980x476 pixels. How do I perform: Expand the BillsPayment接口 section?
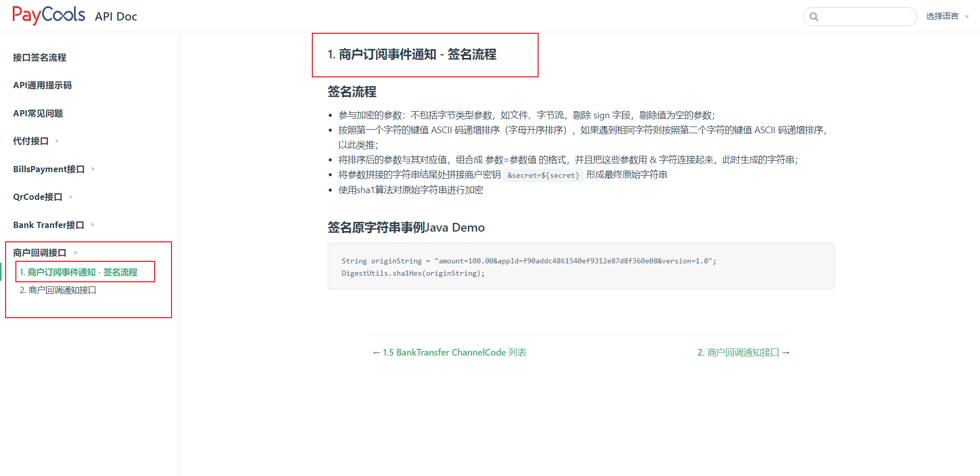point(49,169)
